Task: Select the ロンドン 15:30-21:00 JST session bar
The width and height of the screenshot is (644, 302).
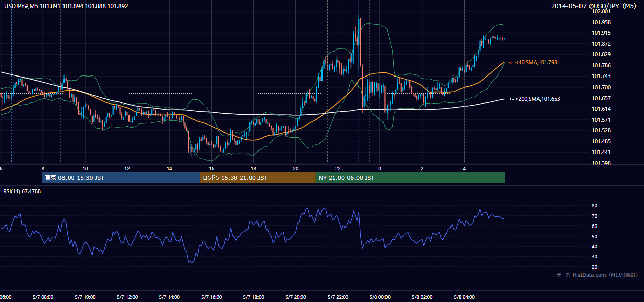Action: pos(258,178)
